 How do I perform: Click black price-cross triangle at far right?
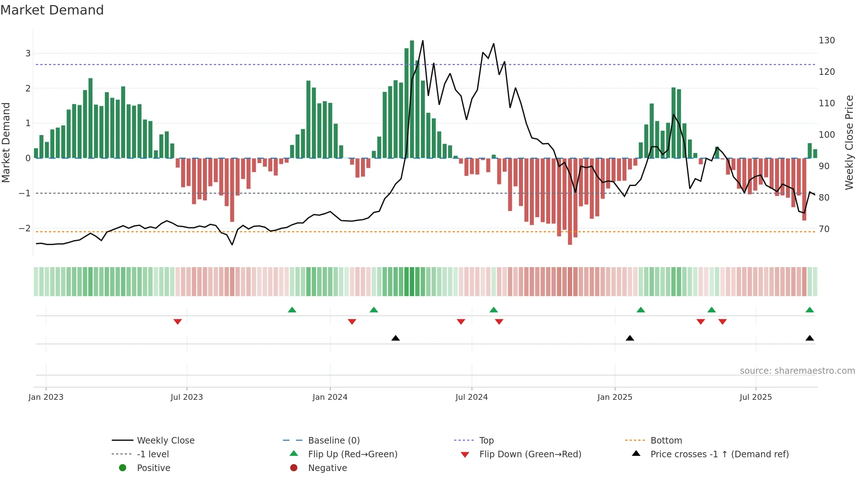tap(810, 338)
